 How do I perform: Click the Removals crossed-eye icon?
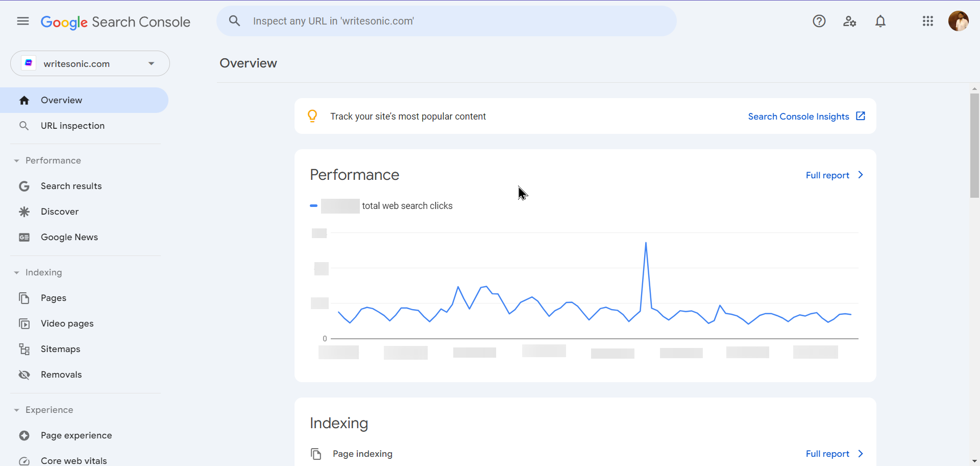(x=24, y=375)
